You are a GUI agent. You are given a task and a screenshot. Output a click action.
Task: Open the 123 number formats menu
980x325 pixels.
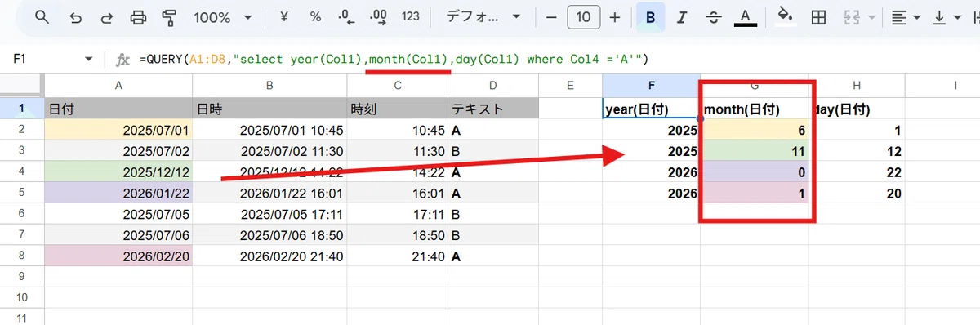click(411, 17)
